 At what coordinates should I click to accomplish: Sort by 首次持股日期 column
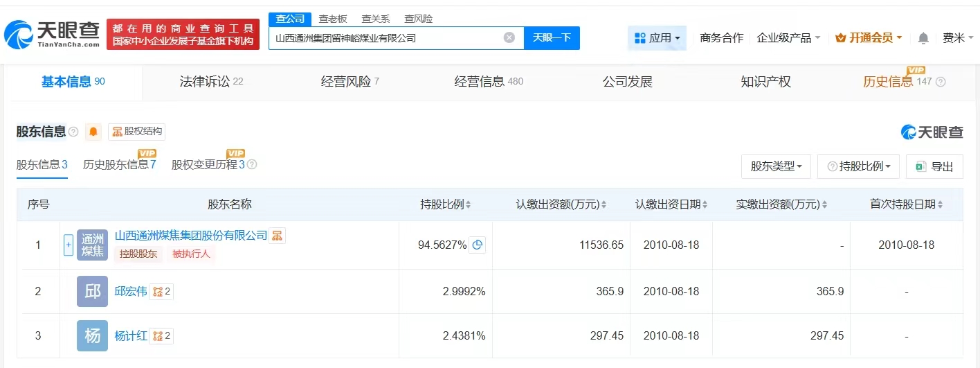pyautogui.click(x=906, y=204)
